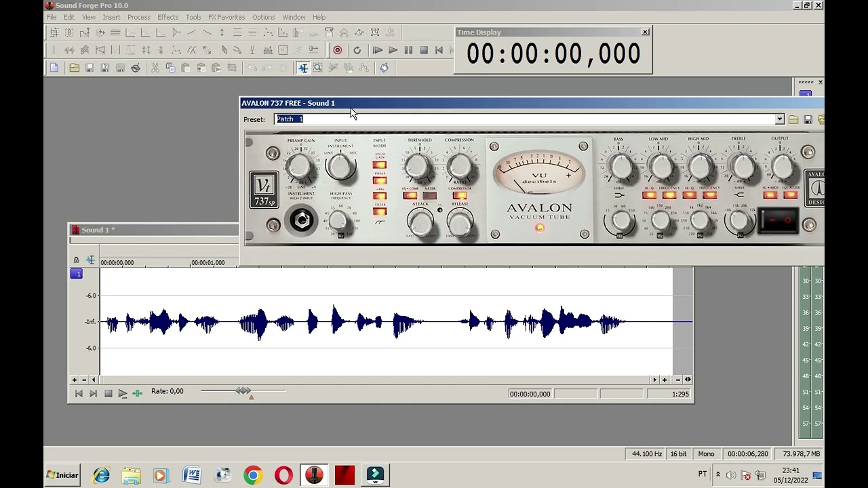The height and width of the screenshot is (488, 868).
Task: Click the High Pass frequency knob
Action: 339,221
